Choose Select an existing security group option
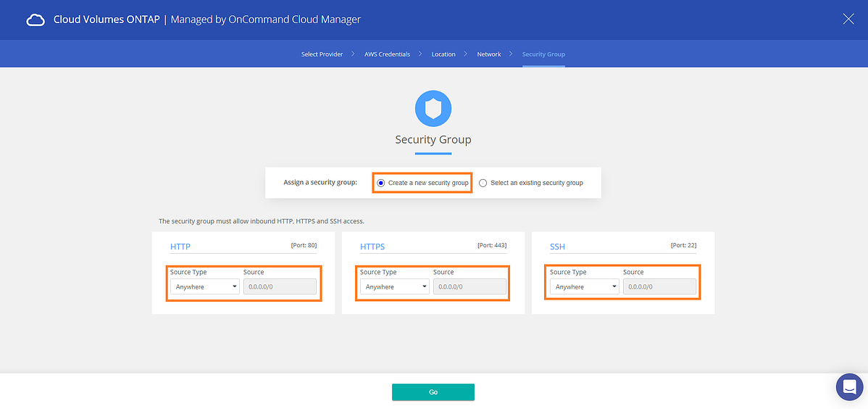 tap(483, 183)
